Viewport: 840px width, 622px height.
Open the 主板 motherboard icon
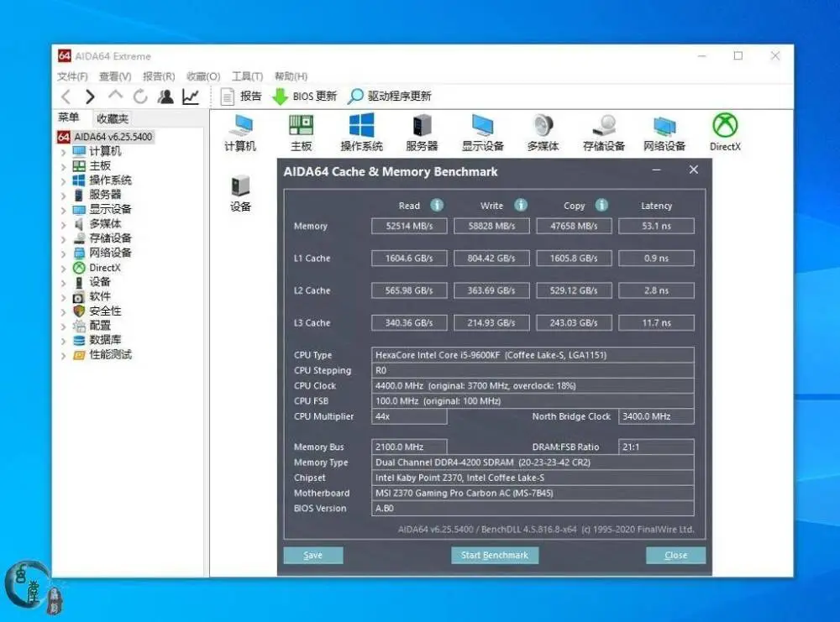[x=301, y=126]
